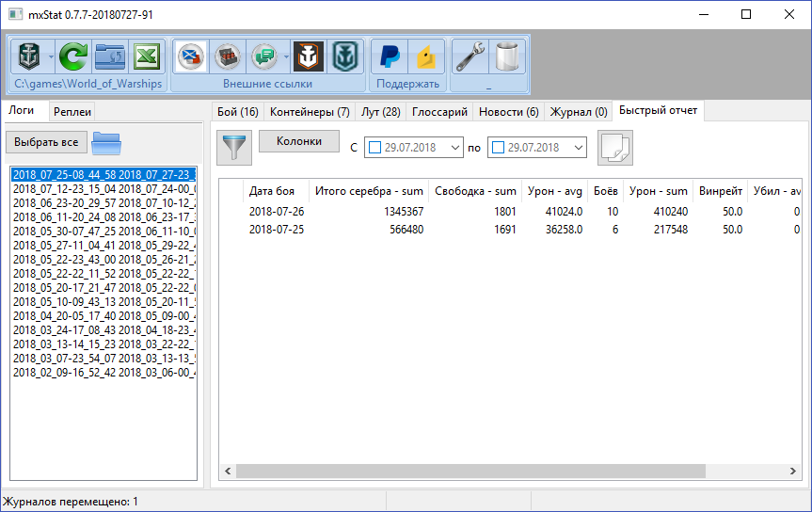Viewport: 812px width, 512px height.
Task: Open the Excel export icon
Action: [x=147, y=56]
